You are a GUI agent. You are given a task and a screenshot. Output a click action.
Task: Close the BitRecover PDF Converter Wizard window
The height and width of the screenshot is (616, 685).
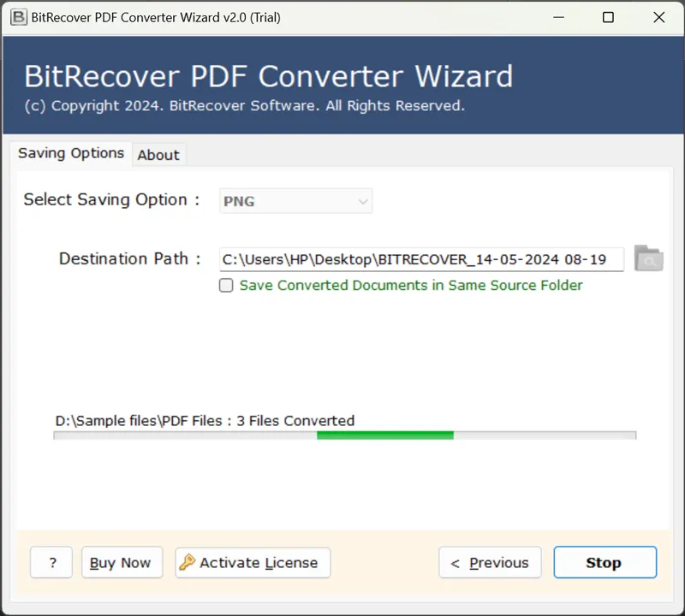658,17
